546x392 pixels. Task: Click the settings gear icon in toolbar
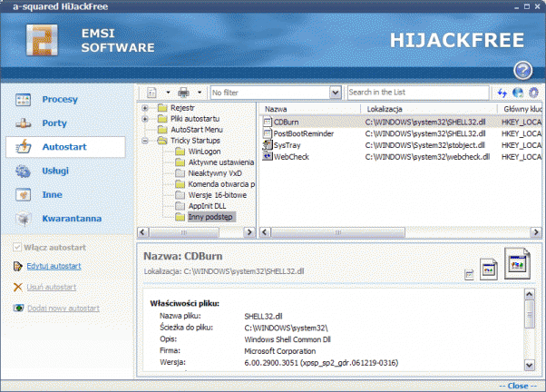click(x=534, y=93)
